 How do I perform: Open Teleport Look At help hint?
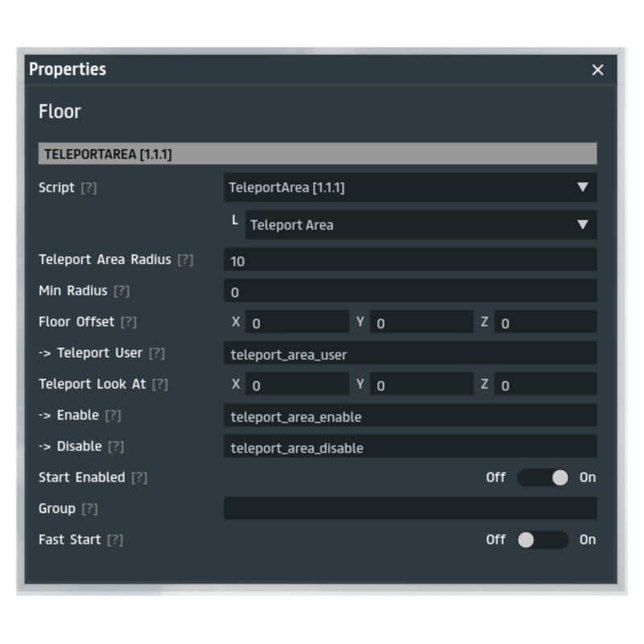tap(160, 384)
